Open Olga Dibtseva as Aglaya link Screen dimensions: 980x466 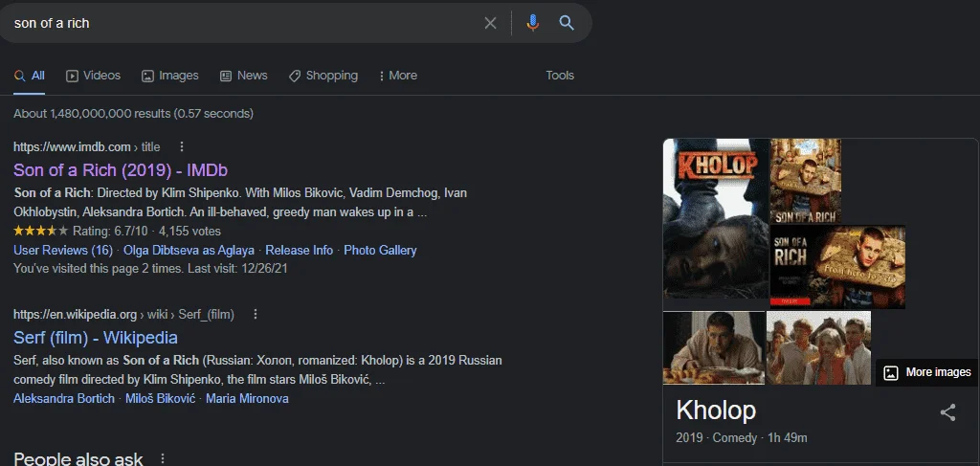pos(189,250)
